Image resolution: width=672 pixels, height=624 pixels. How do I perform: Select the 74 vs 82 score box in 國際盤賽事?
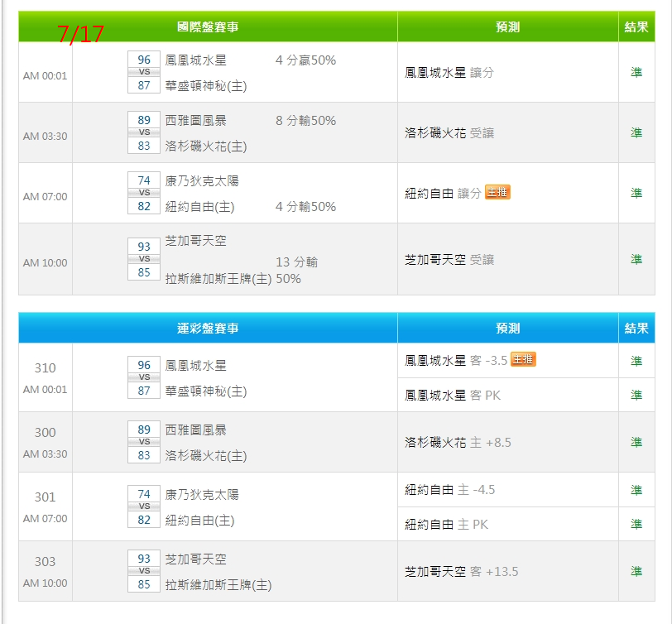coord(144,193)
